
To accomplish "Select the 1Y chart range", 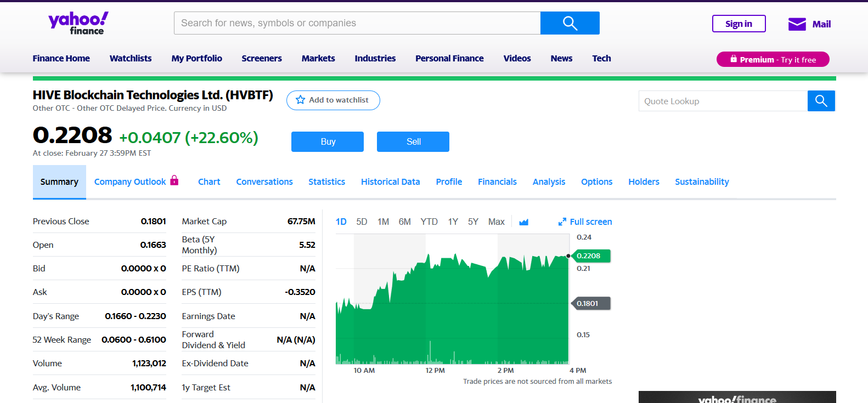I will (x=453, y=222).
